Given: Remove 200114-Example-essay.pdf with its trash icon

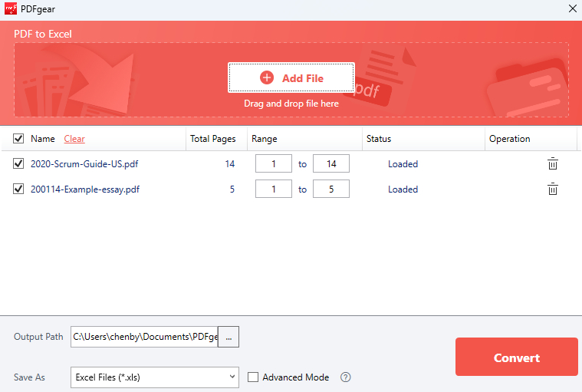Looking at the screenshot, I should [553, 189].
